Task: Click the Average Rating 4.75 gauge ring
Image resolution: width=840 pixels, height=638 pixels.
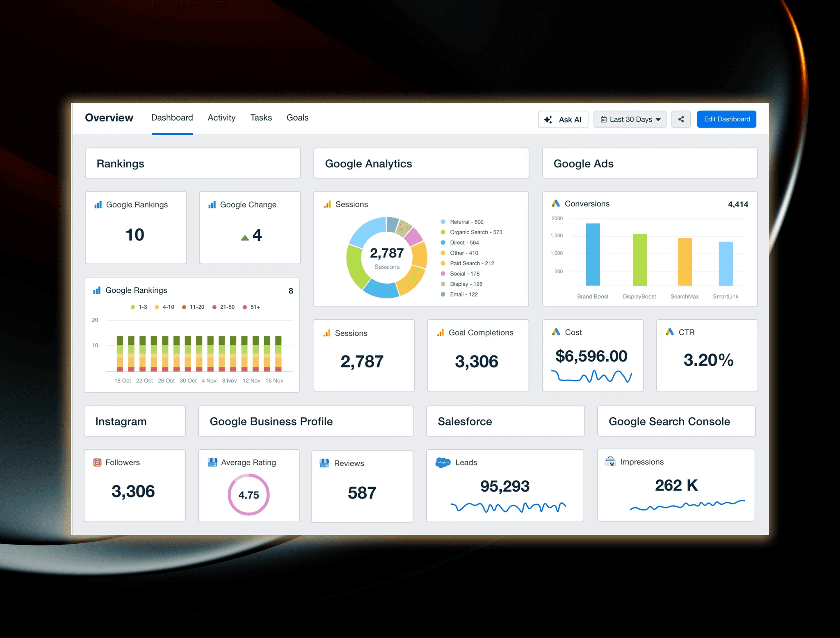Action: [x=249, y=494]
